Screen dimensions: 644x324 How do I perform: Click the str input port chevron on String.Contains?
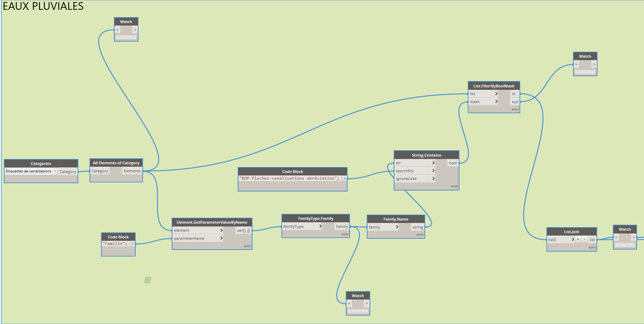(433, 163)
